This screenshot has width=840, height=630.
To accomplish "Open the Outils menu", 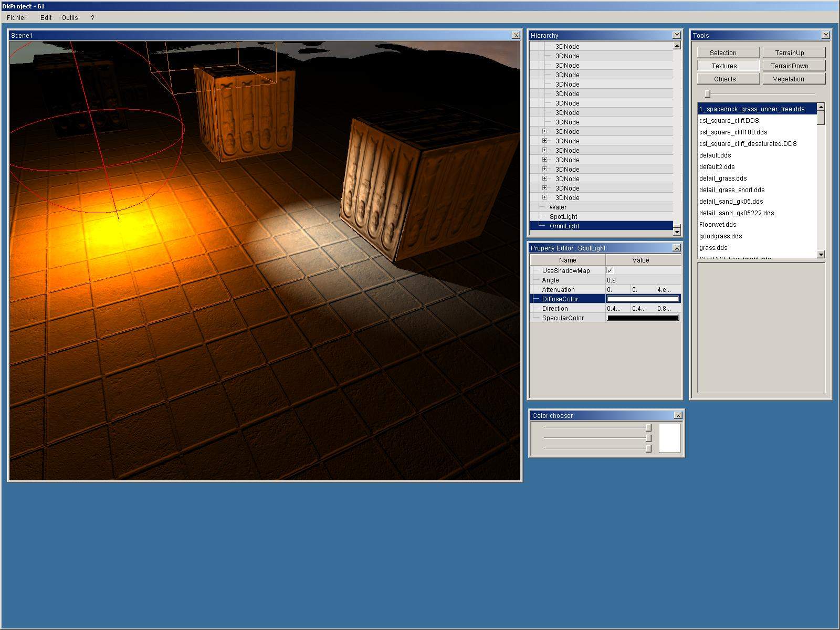I will pyautogui.click(x=69, y=17).
